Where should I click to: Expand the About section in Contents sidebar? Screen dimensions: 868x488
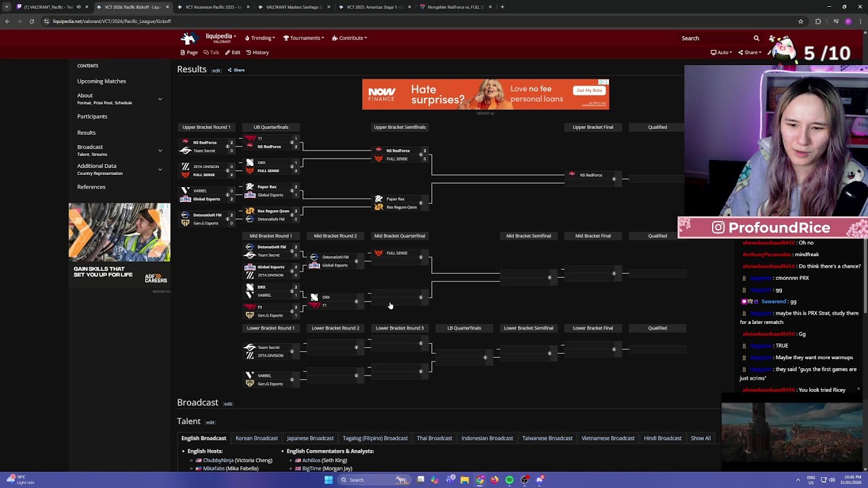click(x=160, y=99)
